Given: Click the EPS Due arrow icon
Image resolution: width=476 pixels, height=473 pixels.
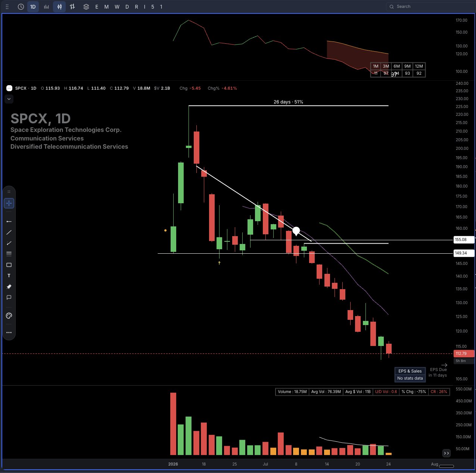Looking at the screenshot, I should (x=444, y=365).
